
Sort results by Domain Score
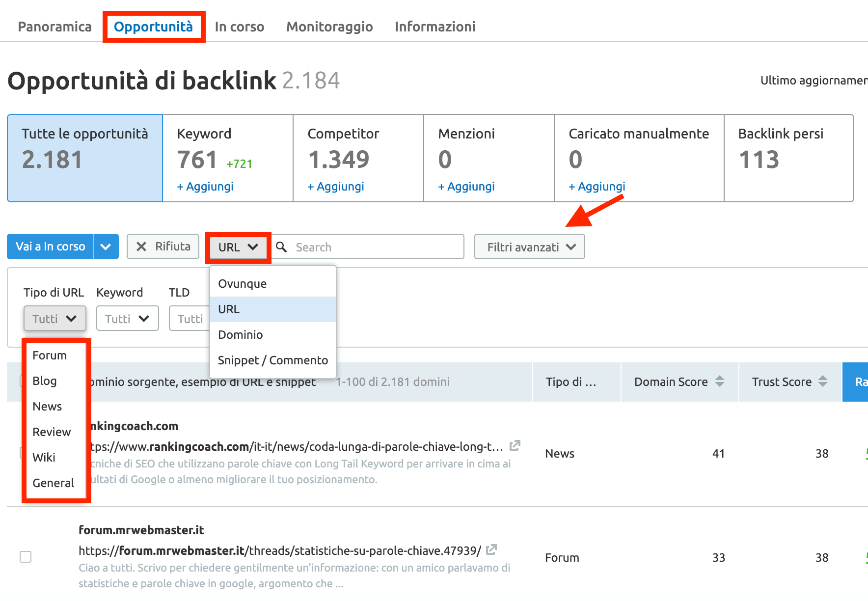(719, 382)
